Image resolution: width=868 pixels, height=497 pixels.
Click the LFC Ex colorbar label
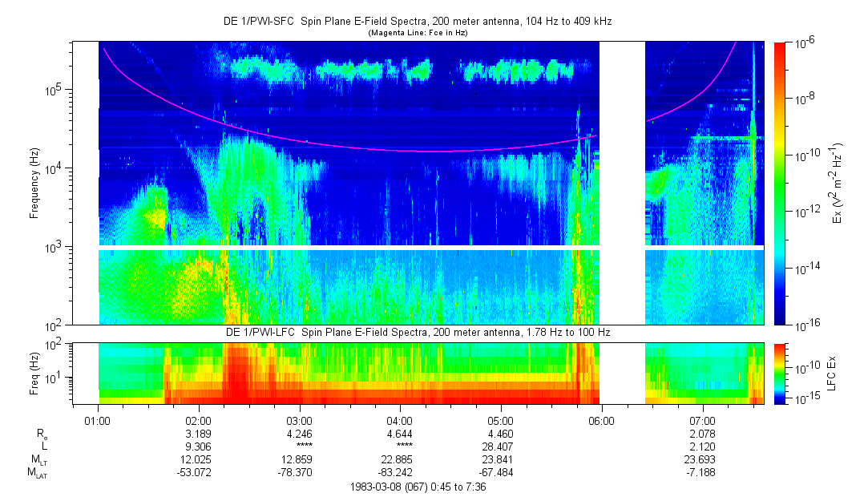[838, 373]
